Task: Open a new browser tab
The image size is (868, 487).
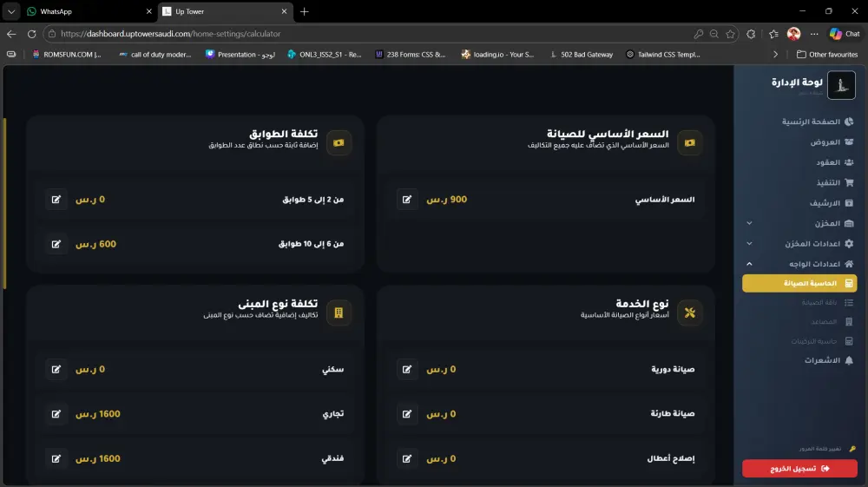Action: 305,11
